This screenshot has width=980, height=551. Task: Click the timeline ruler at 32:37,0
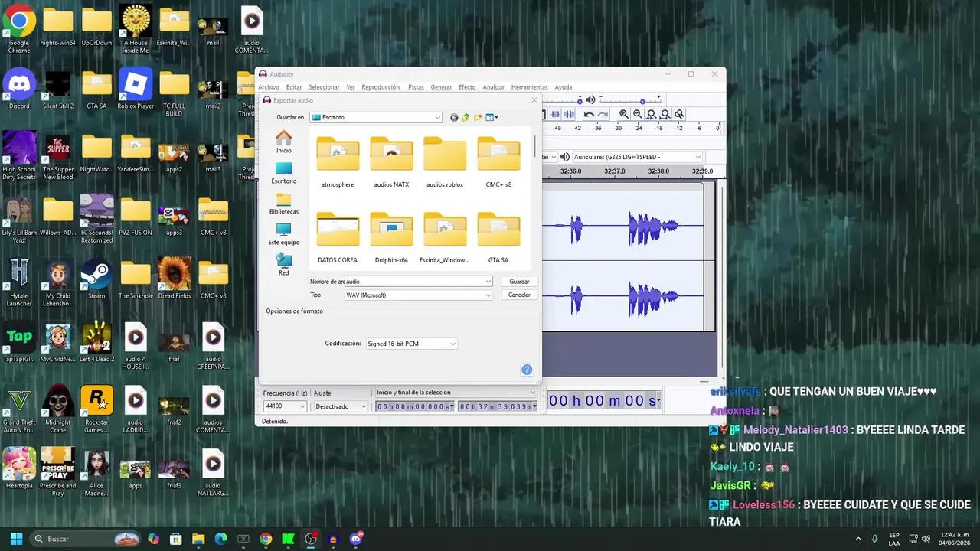coord(614,171)
